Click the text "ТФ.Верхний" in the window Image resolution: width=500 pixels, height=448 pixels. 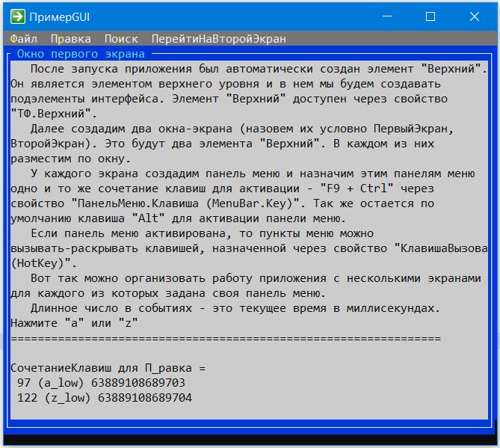54,114
